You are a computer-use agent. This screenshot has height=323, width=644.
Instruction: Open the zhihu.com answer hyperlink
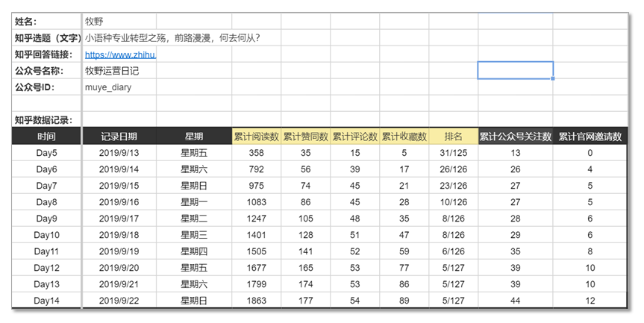coord(120,54)
